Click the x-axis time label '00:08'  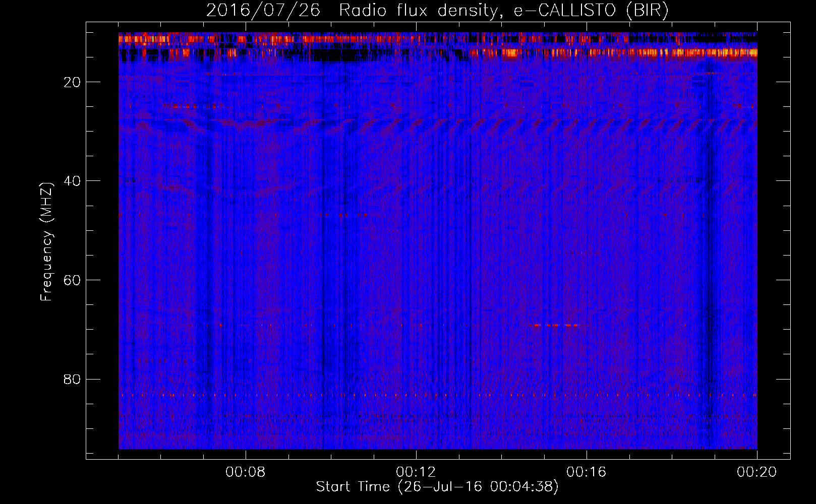(x=246, y=472)
